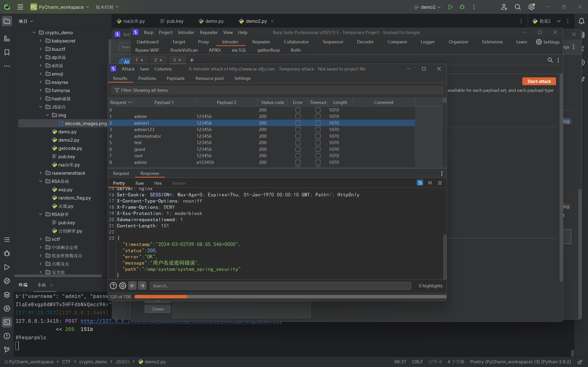Open PyCharm search everywhere magnifier

coord(518,7)
